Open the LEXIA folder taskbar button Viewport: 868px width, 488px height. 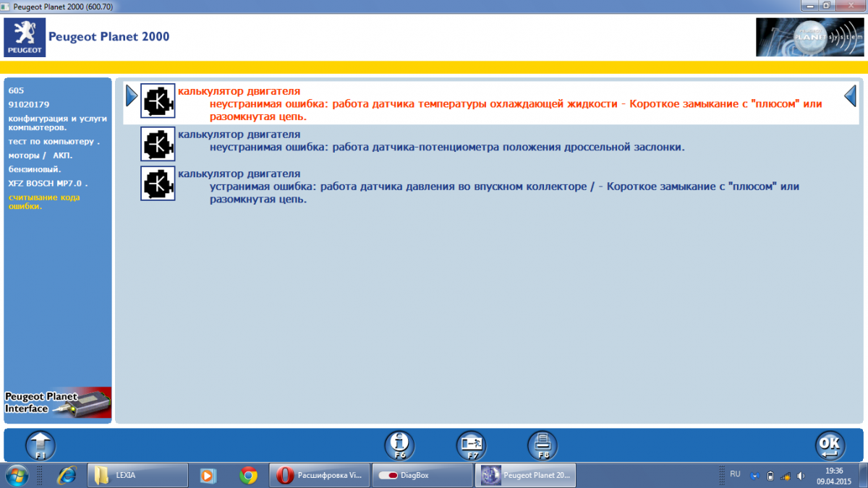pos(138,475)
